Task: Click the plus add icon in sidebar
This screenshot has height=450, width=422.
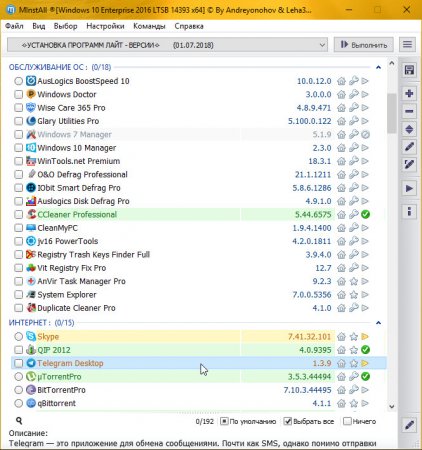Action: point(409,93)
